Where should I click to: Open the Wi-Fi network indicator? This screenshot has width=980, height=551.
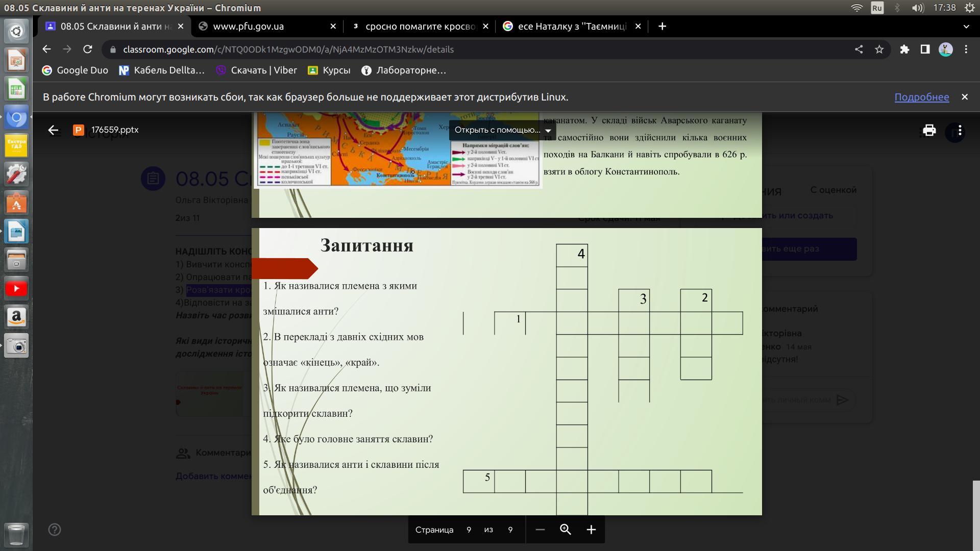(857, 8)
